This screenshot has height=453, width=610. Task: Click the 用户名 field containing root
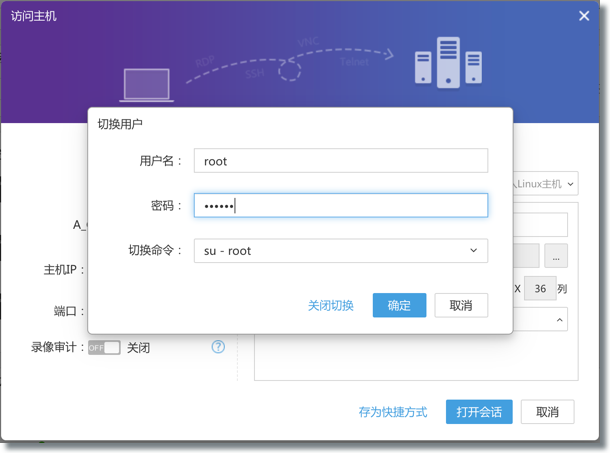(340, 161)
